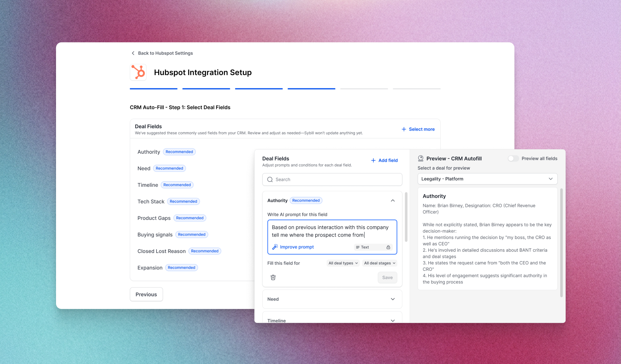621x364 pixels.
Task: Click the plus icon next to Select more
Action: [404, 129]
